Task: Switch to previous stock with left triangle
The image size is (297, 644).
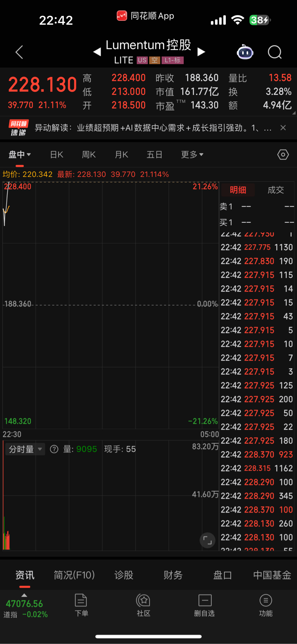Action: tap(97, 52)
